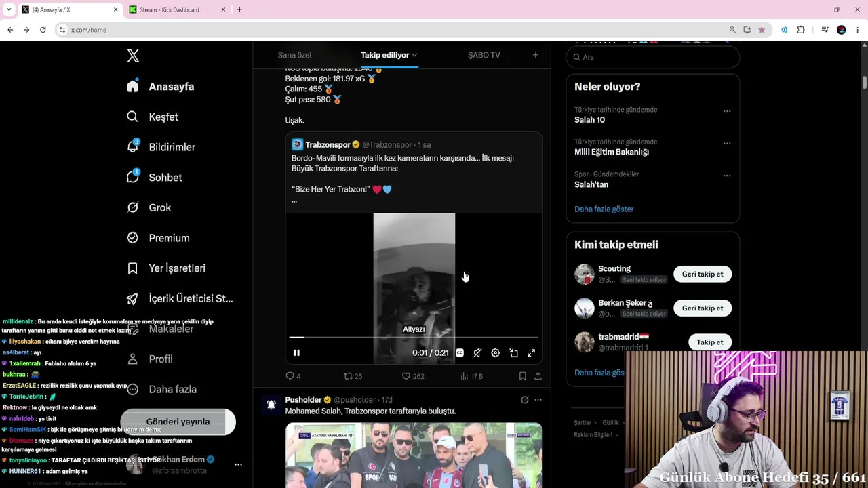This screenshot has height=488, width=868.
Task: Reload the page in Chrome
Action: [x=43, y=30]
